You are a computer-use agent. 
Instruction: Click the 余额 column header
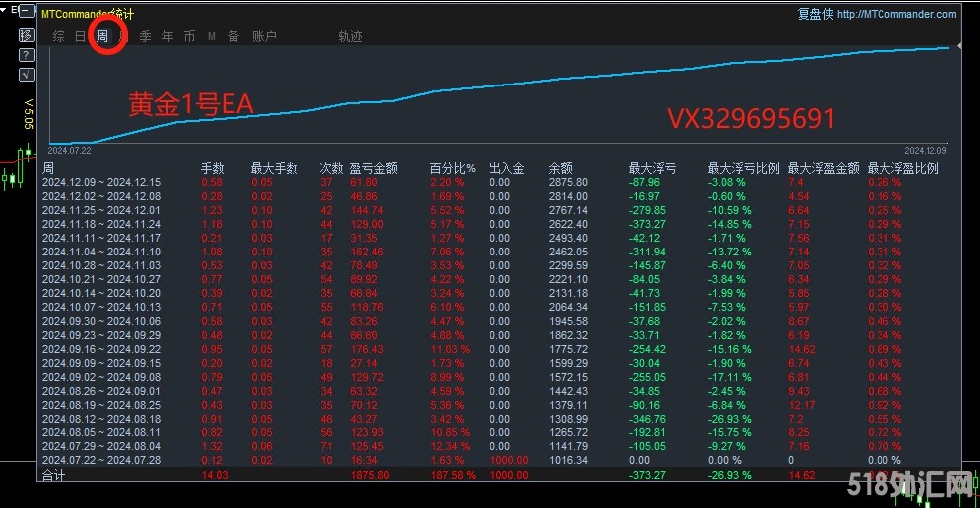point(560,168)
